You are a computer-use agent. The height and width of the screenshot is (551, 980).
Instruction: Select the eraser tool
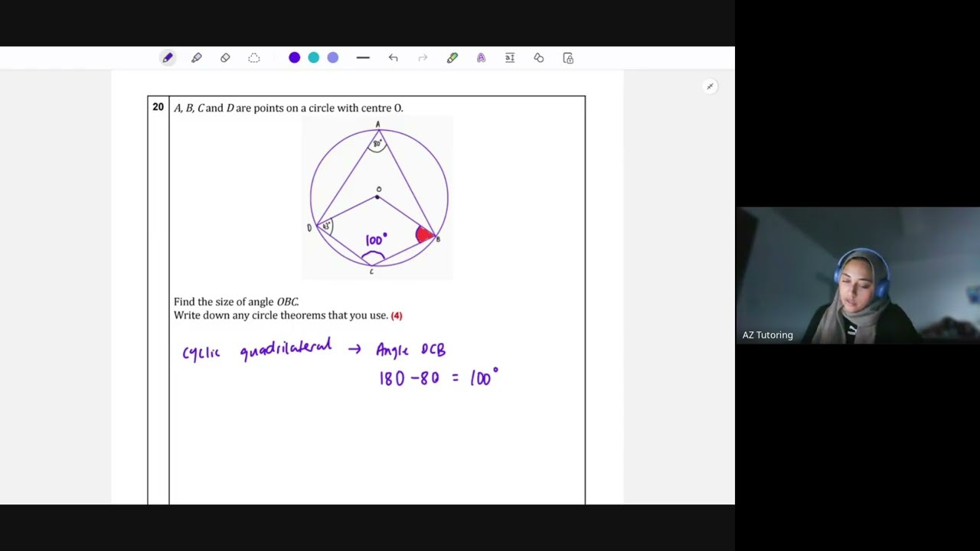pos(225,58)
